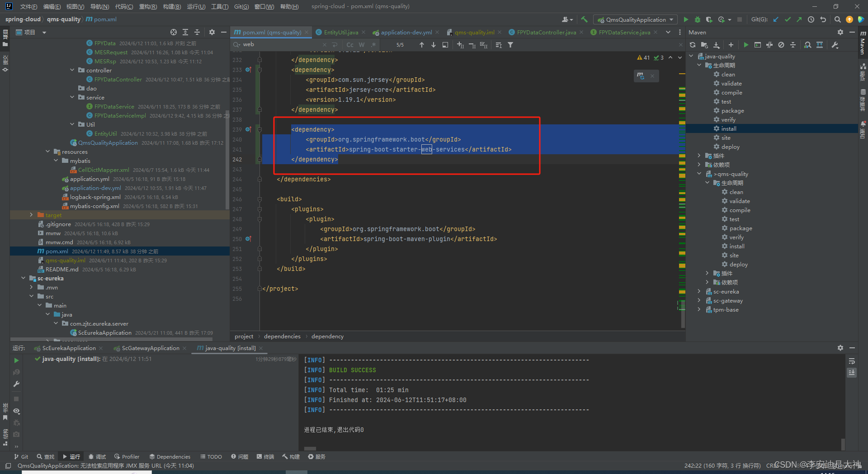Screen dimensions: 868x474
Task: Run with coverage shield icon
Action: [x=709, y=19]
